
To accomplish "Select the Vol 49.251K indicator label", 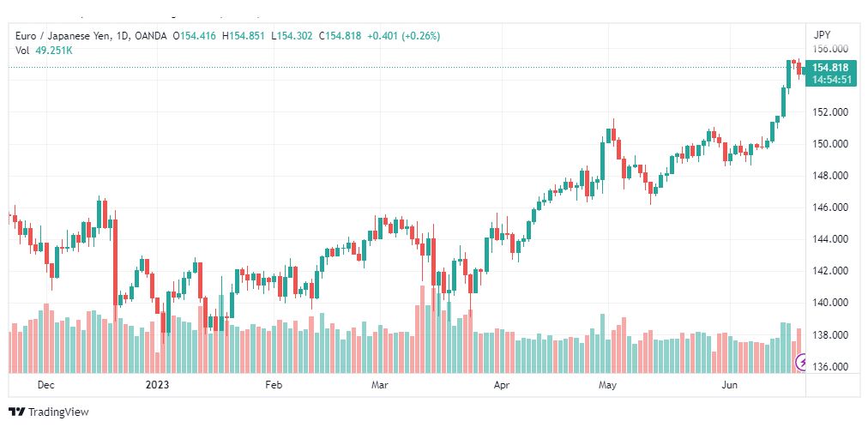I will point(44,51).
